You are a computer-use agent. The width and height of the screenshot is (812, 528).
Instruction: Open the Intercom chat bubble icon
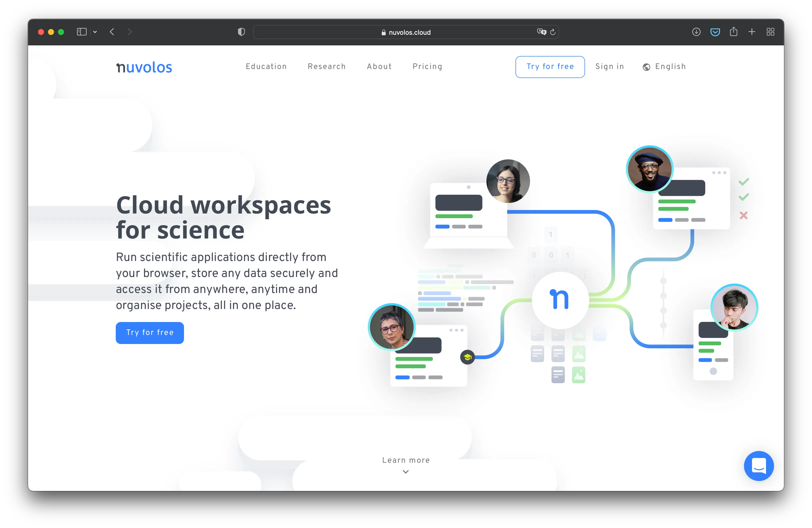758,465
